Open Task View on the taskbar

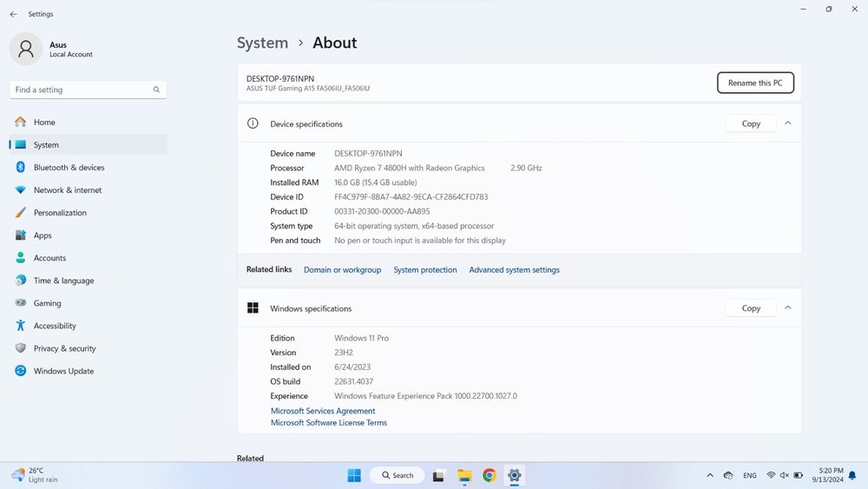pyautogui.click(x=438, y=476)
